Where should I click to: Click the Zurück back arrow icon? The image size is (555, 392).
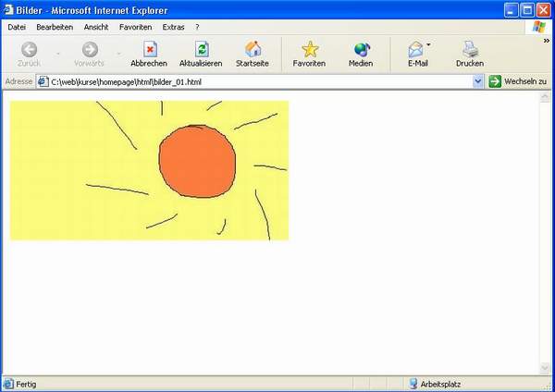[29, 49]
